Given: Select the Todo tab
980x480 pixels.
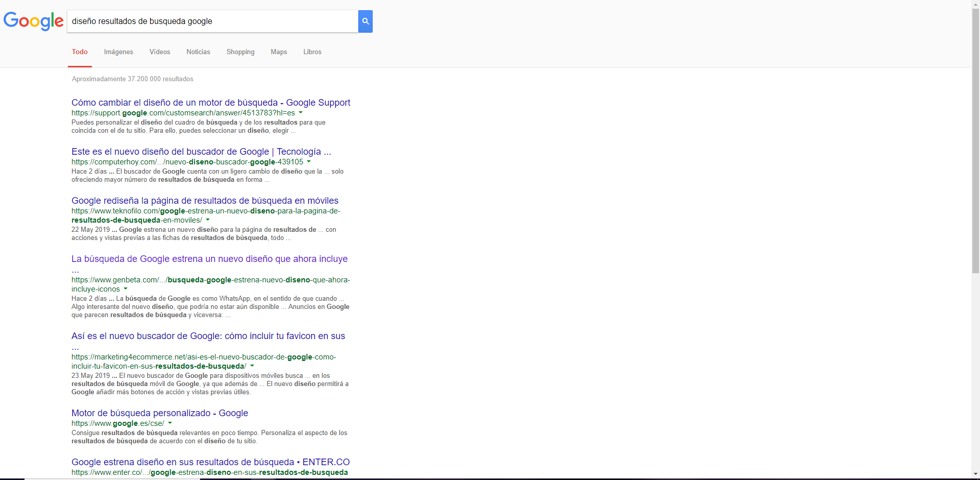Looking at the screenshot, I should 80,52.
